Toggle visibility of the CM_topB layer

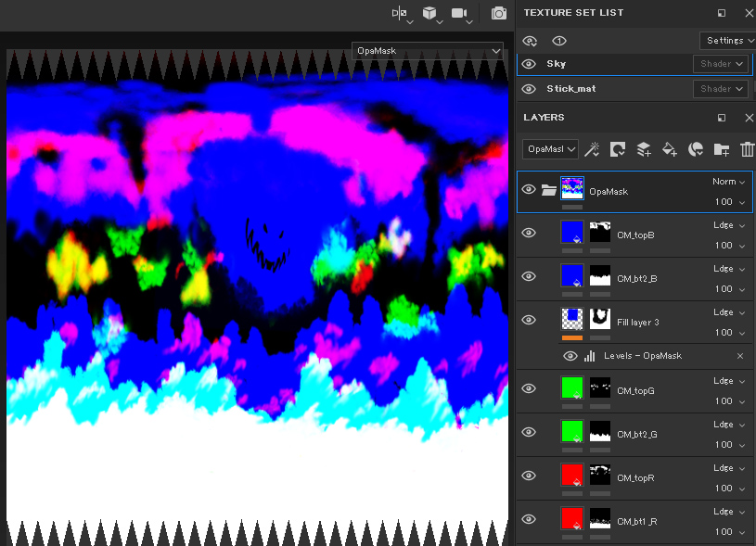[x=529, y=233]
